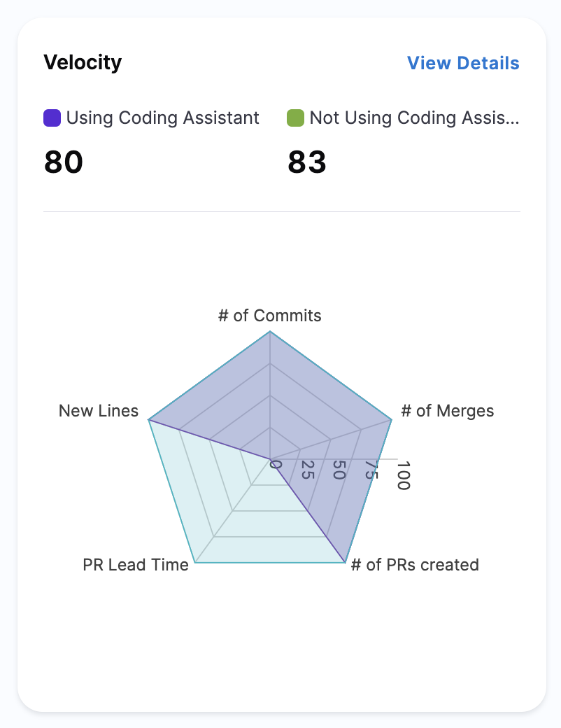Click the radar tick label 50
561x728 pixels.
click(339, 470)
